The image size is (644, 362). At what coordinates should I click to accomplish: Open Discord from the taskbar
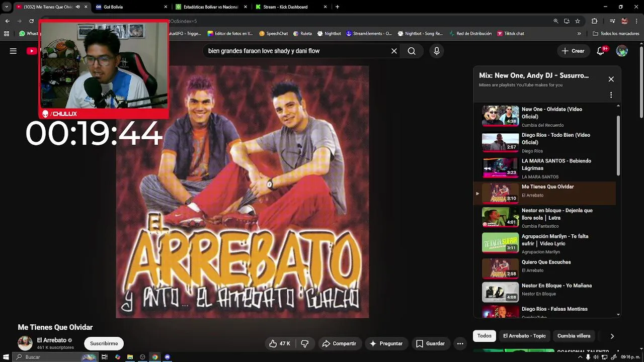(168, 357)
